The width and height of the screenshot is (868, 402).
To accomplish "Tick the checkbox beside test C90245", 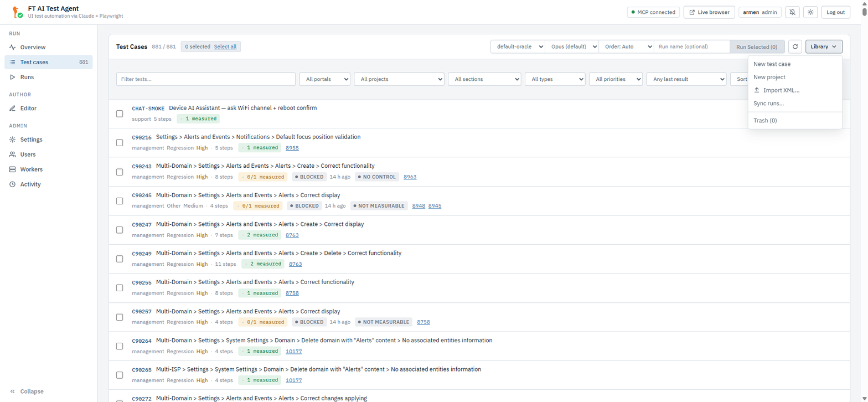I will 120,200.
